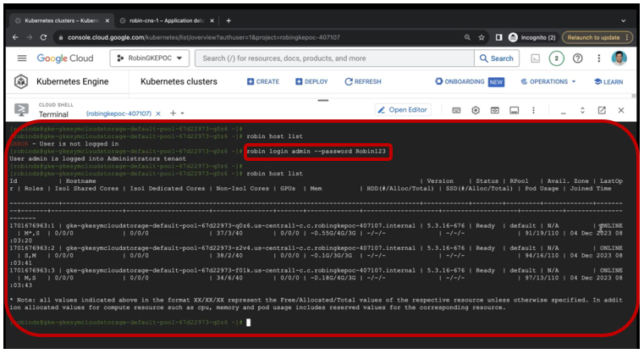The height and width of the screenshot is (354, 644).
Task: Click the Kubernetes Engine hexagon icon
Action: [x=21, y=81]
